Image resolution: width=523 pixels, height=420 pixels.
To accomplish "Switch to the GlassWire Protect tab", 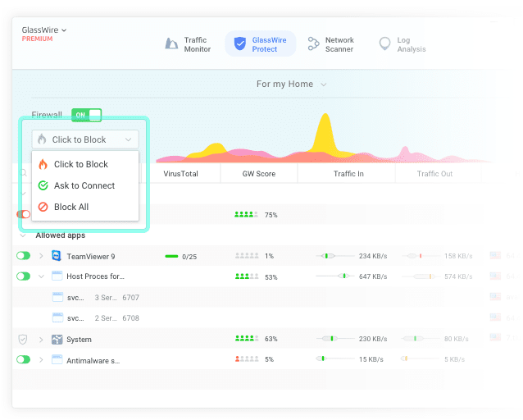I will [x=260, y=43].
